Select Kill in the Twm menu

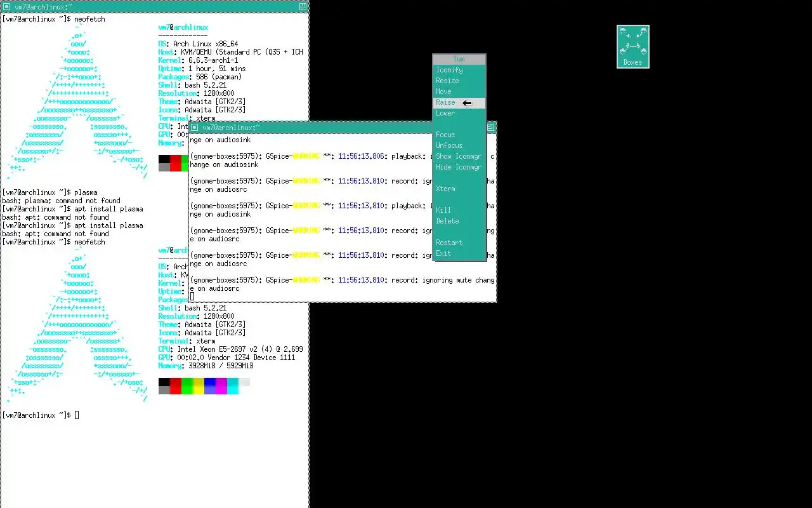[x=459, y=211]
